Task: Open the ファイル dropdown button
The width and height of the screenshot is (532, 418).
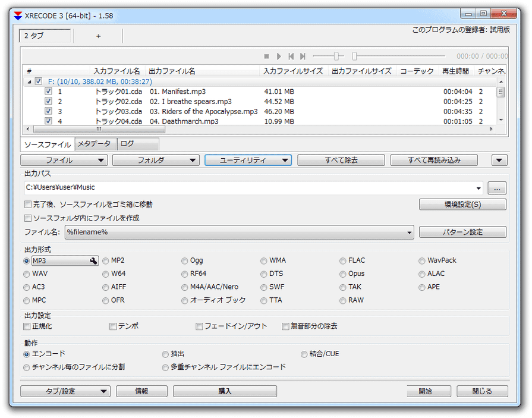Action: tap(64, 160)
